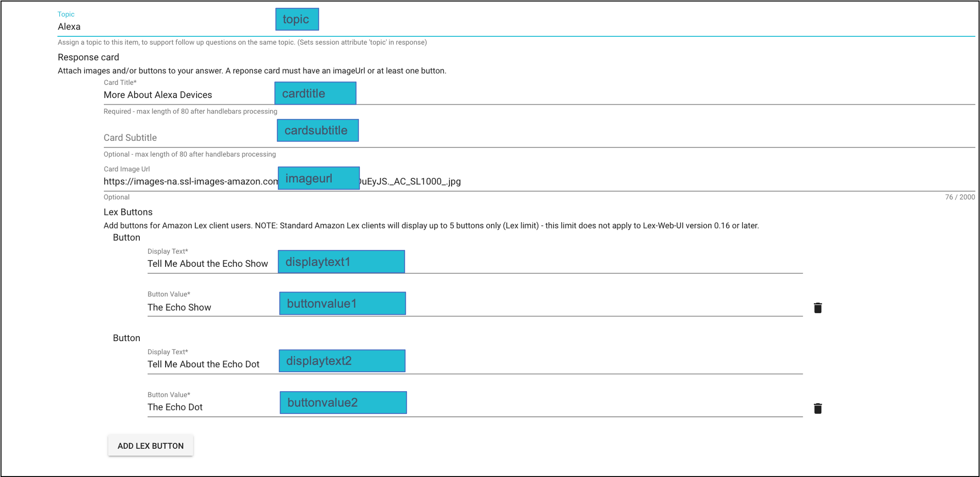Delete the Echo Dot button entry
Image resolution: width=980 pixels, height=477 pixels.
tap(818, 408)
